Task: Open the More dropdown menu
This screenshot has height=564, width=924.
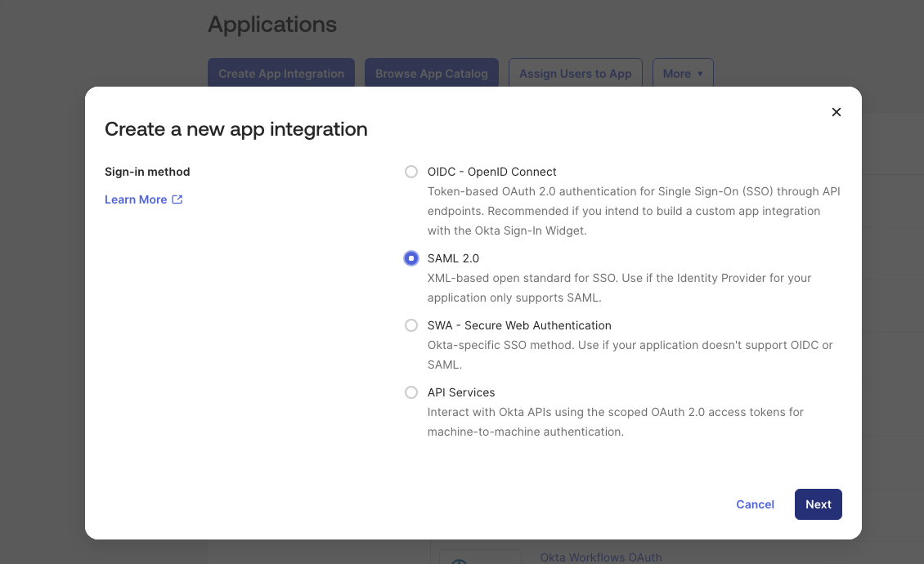Action: 683,73
